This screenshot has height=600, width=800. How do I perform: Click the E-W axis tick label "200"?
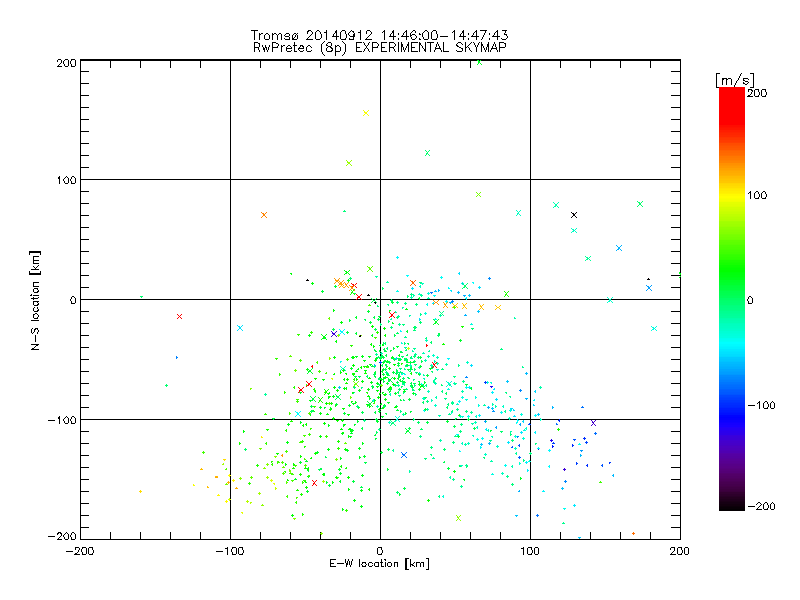(680, 551)
